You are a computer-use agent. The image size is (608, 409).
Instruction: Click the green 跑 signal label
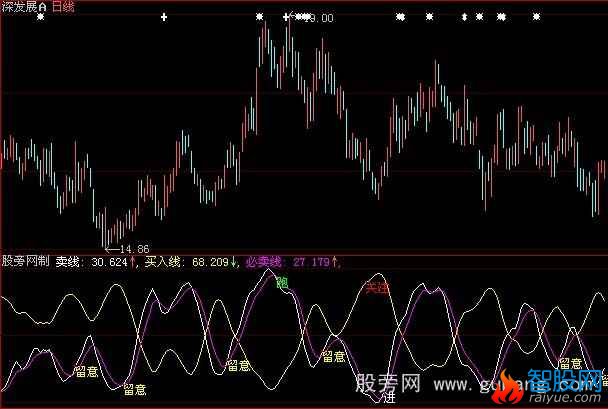pos(283,283)
